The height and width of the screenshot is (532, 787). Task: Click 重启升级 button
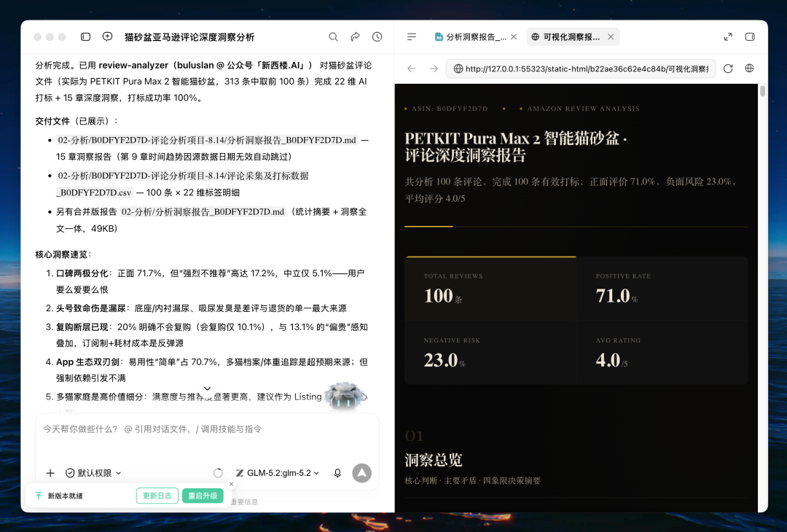[x=203, y=496]
